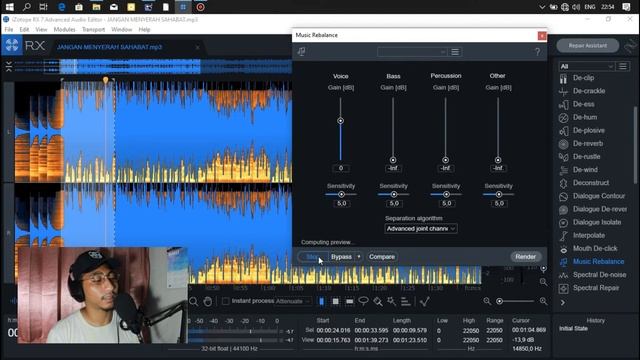640x360 pixels.
Task: Open the View menu
Action: [41, 29]
